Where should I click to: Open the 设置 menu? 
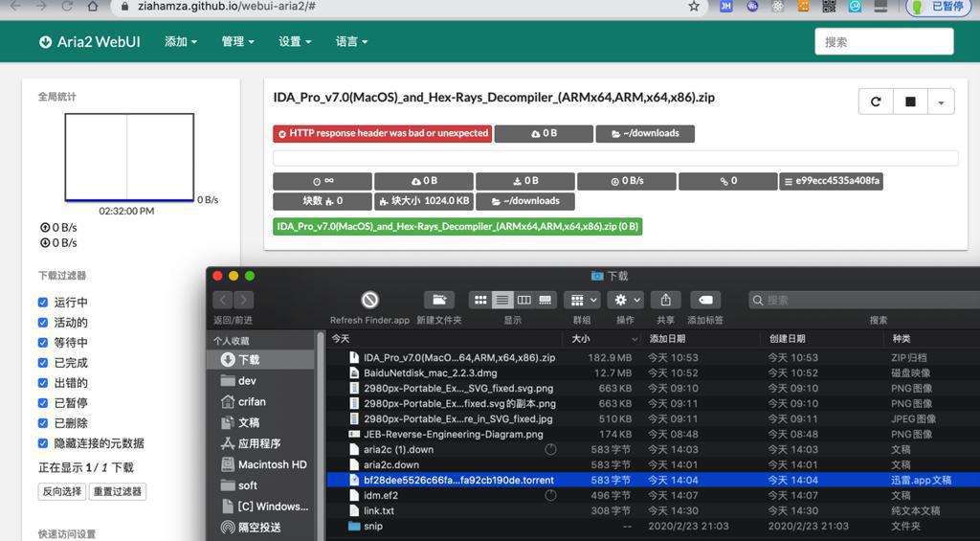point(295,42)
